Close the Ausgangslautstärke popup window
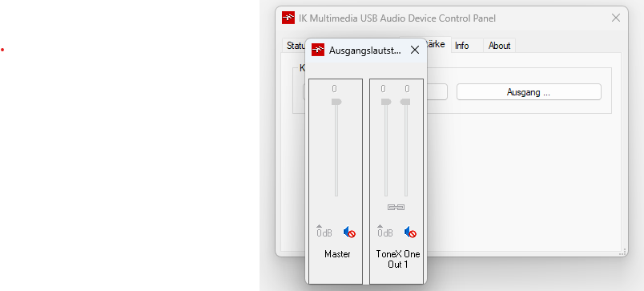The image size is (644, 291). (x=415, y=51)
